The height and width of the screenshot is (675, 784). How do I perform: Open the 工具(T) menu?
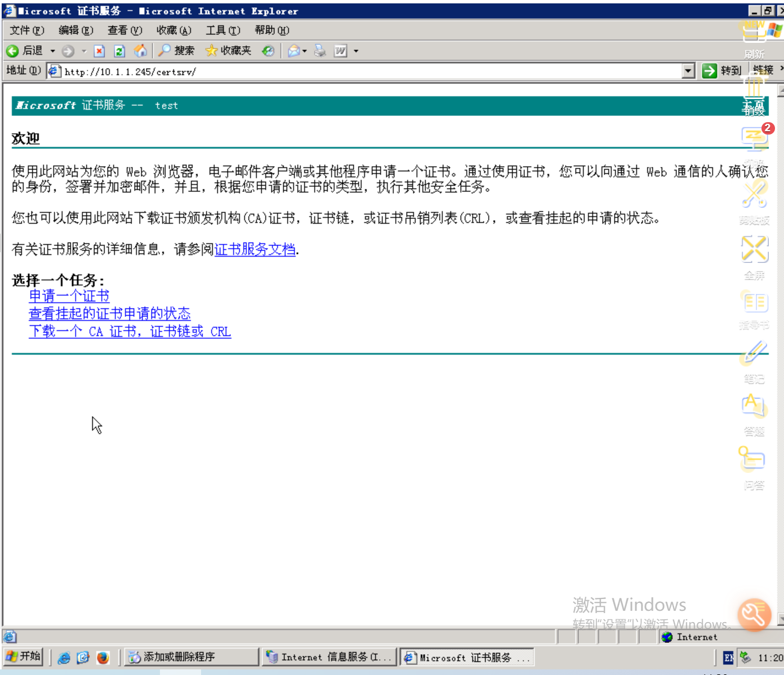tap(222, 30)
